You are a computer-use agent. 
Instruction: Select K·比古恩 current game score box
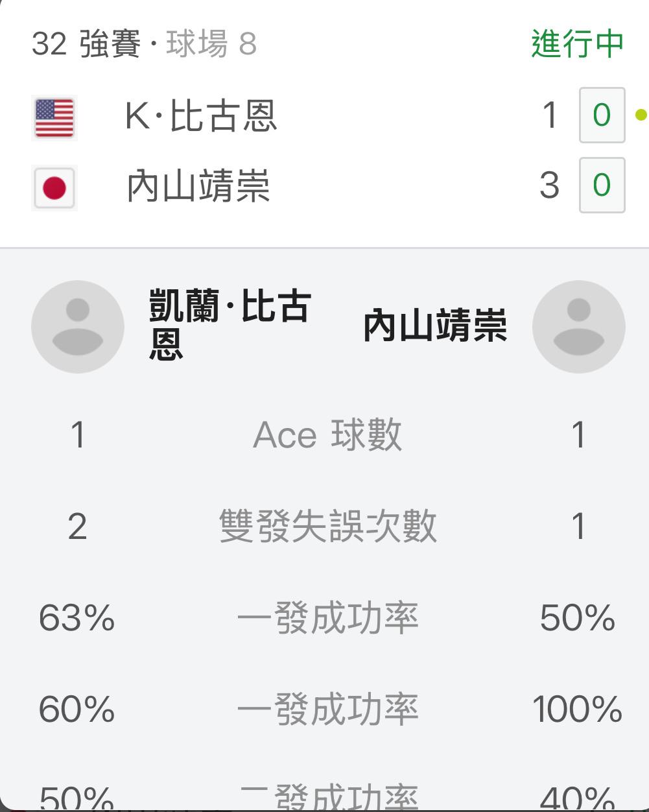[602, 115]
